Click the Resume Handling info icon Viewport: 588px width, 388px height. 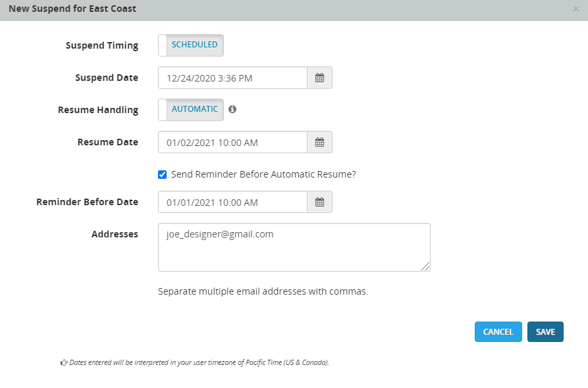(232, 109)
